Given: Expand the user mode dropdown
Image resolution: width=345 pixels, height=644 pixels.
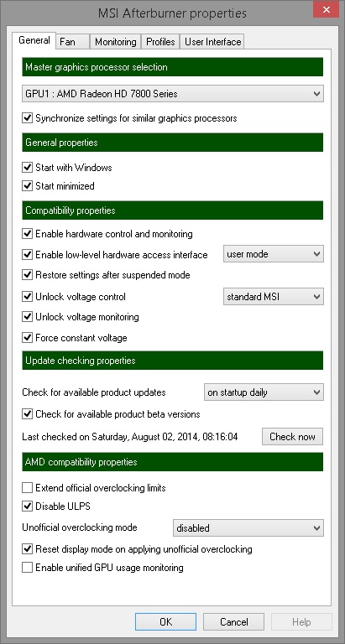Looking at the screenshot, I should click(274, 254).
